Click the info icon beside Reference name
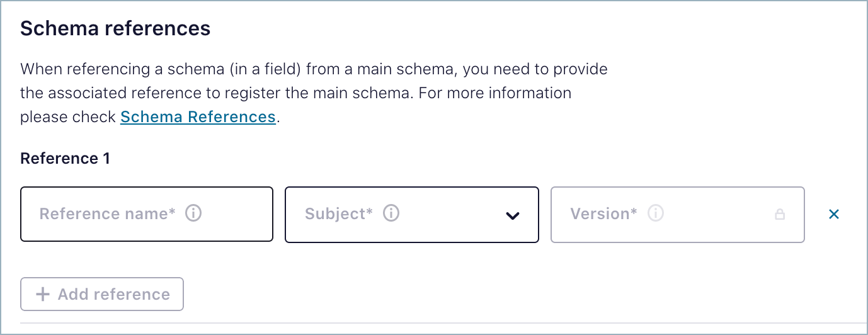The height and width of the screenshot is (335, 868). (x=193, y=214)
